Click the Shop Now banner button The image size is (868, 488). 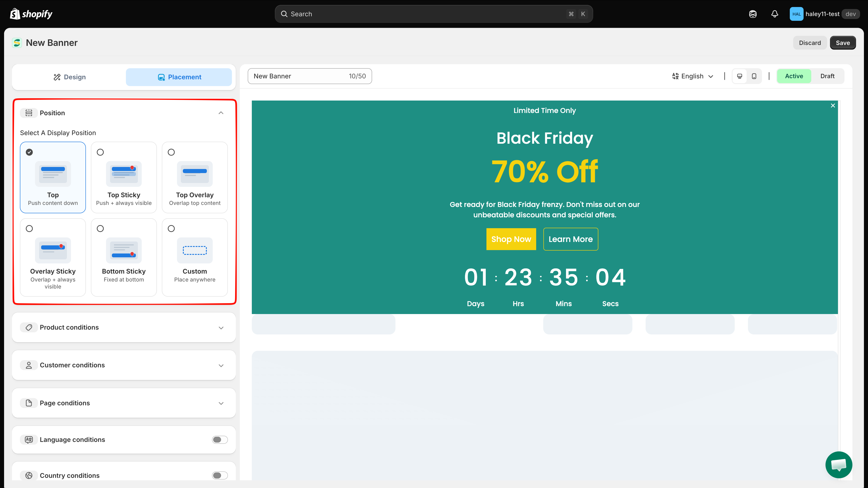coord(511,239)
